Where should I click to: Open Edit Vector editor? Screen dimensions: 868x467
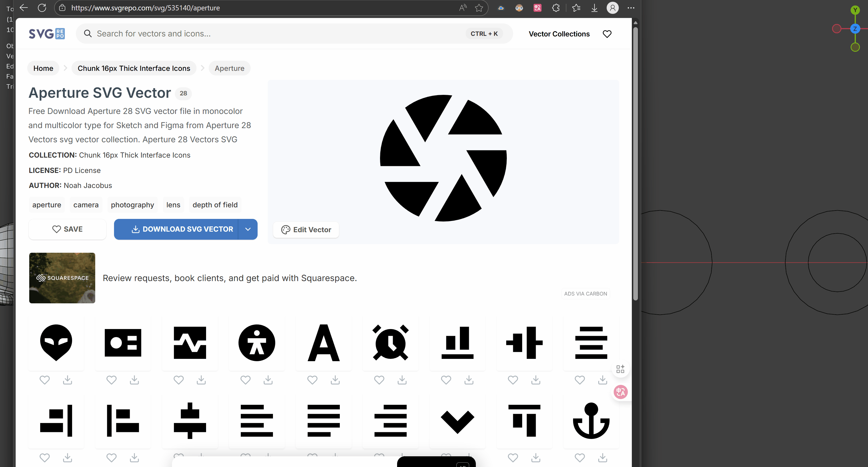click(306, 230)
